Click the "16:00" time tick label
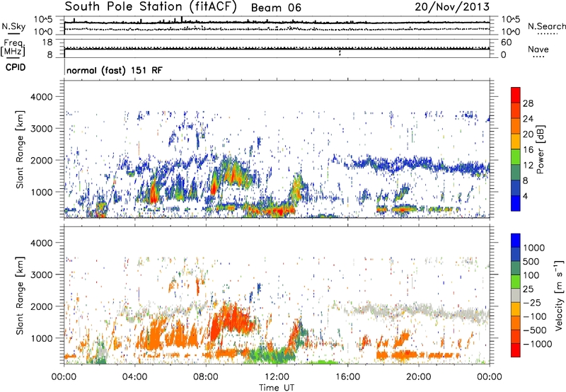The width and height of the screenshot is (566, 392). click(347, 377)
